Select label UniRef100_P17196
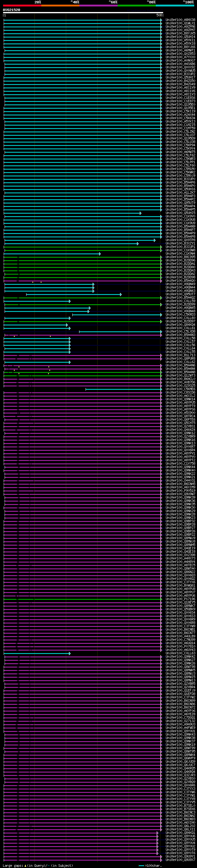 coord(180,600)
